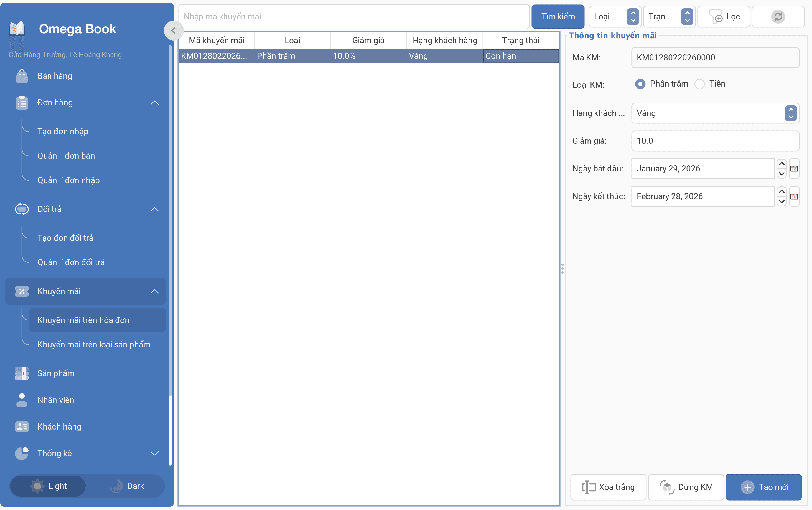Sort by Mã khuyến mãi column header
This screenshot has height=510, width=812.
pyautogui.click(x=216, y=41)
